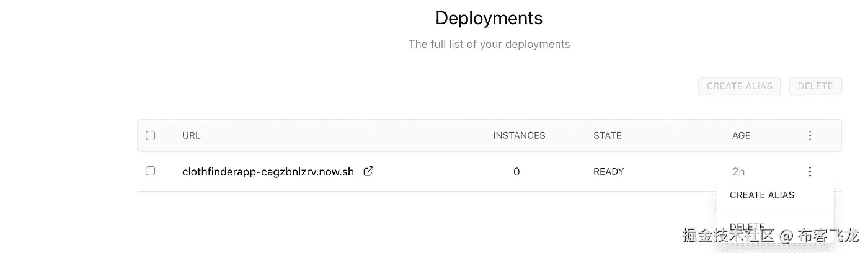Click the 掘金技术社区 watermark text

(x=728, y=236)
